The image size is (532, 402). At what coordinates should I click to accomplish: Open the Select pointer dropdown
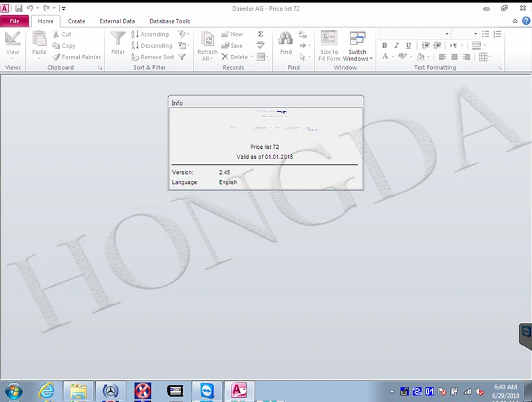point(305,57)
